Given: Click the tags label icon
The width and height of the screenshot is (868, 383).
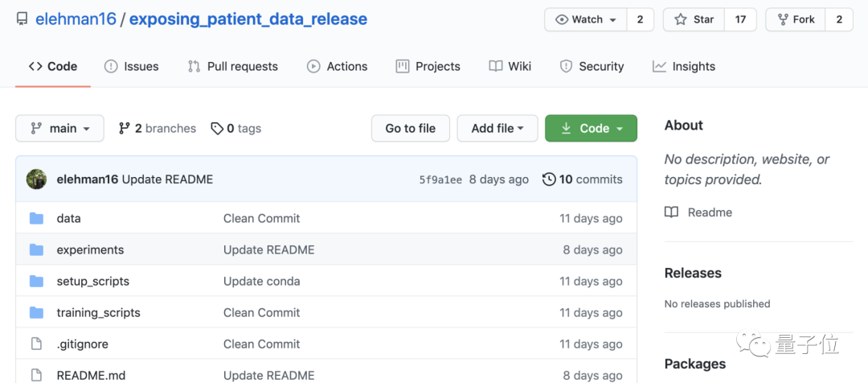Looking at the screenshot, I should click(x=217, y=129).
